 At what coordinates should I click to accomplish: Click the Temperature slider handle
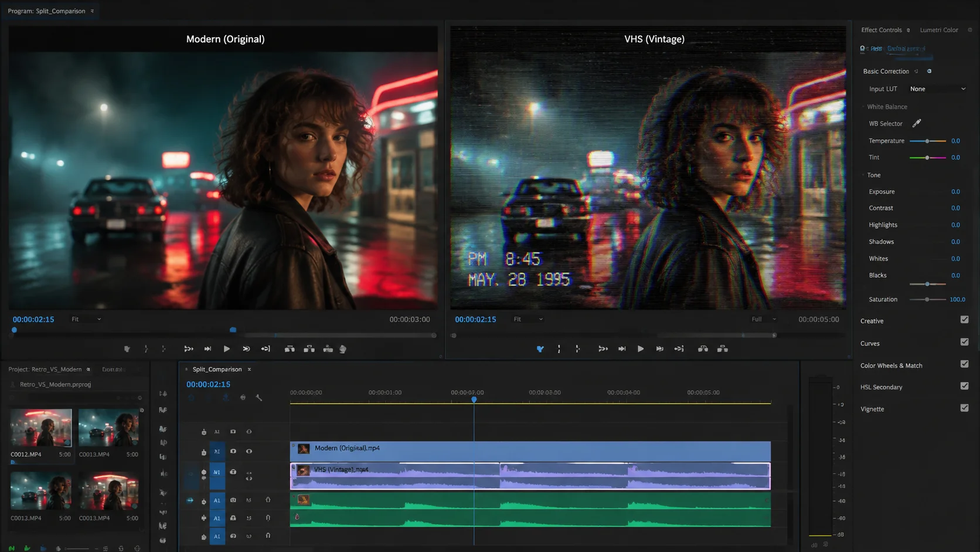click(927, 141)
